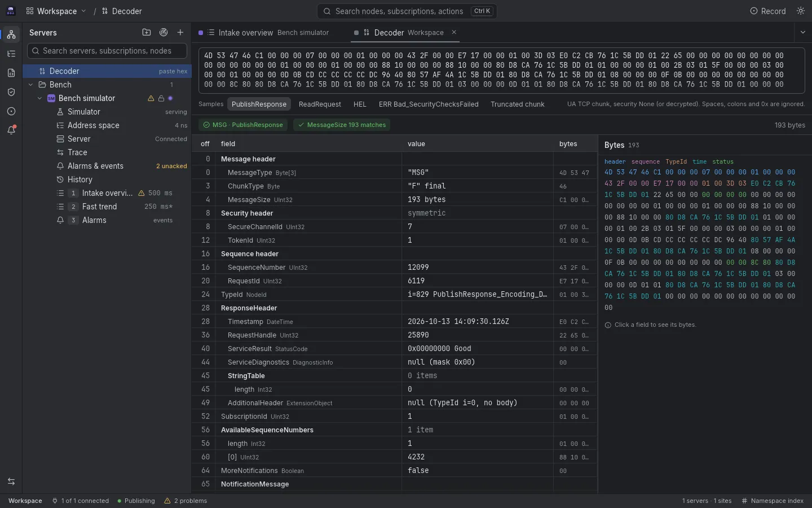Close the Decoder tab
The height and width of the screenshot is (508, 812).
[x=454, y=32]
